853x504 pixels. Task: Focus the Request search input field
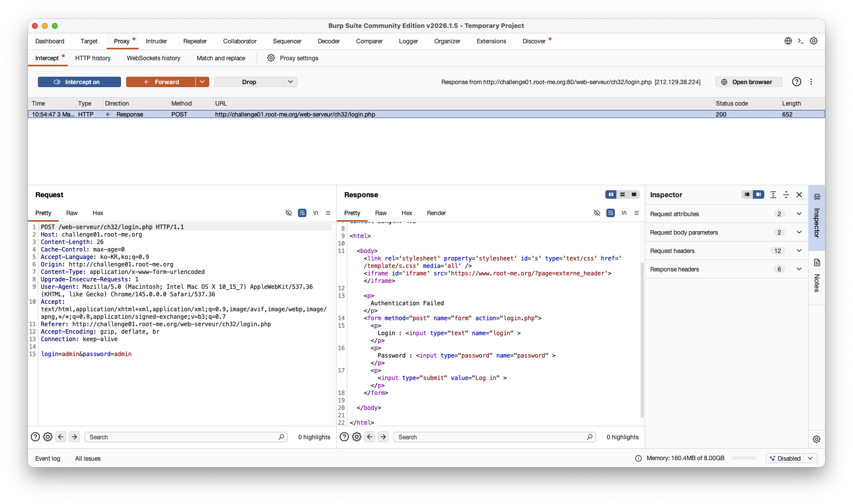tap(186, 437)
